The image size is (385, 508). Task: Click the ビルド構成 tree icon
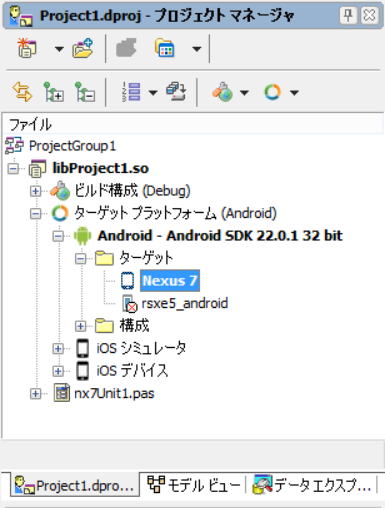[x=60, y=191]
